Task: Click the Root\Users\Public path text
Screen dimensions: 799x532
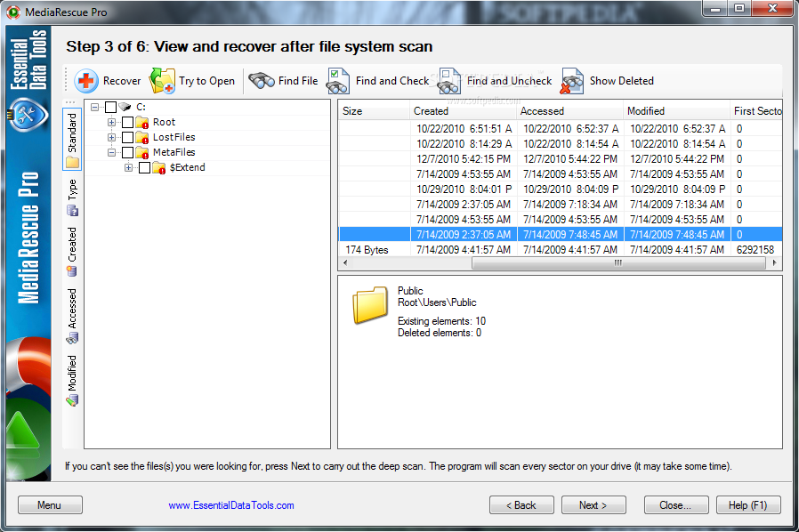Action: [437, 302]
